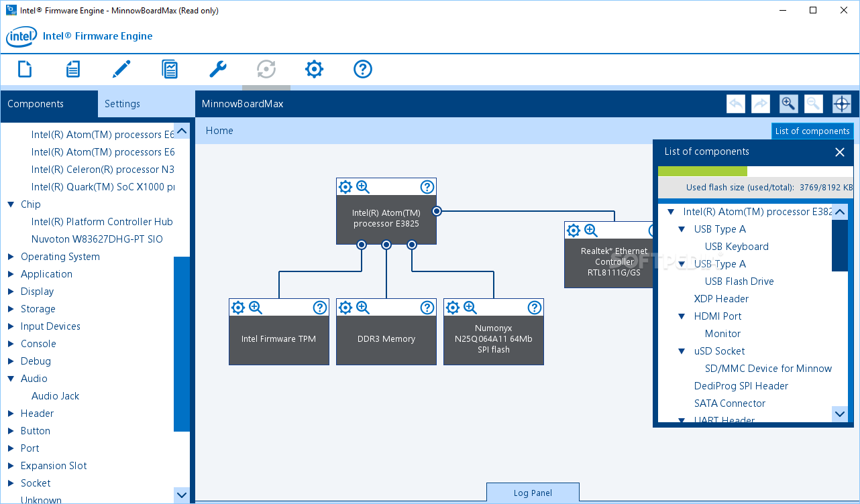Click the Atom processor right connector node

click(437, 211)
